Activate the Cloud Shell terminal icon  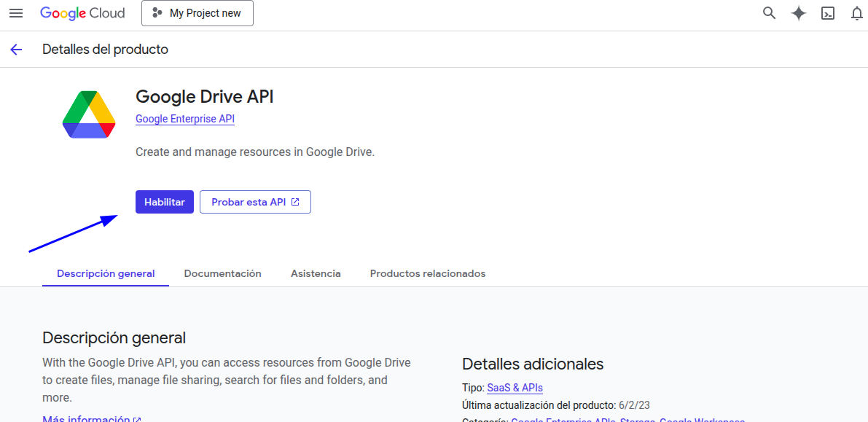(828, 13)
